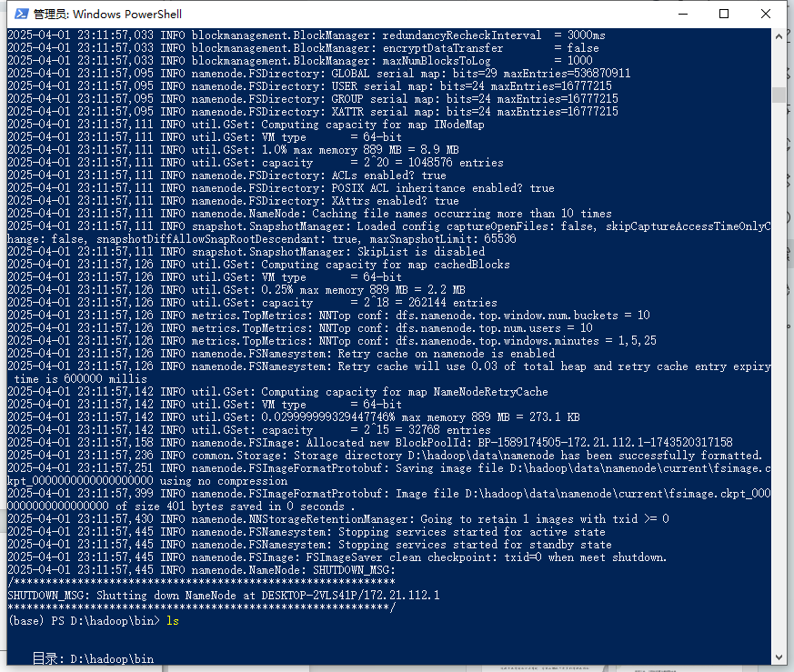Click 'Stopping services started for active state' line

307,532
